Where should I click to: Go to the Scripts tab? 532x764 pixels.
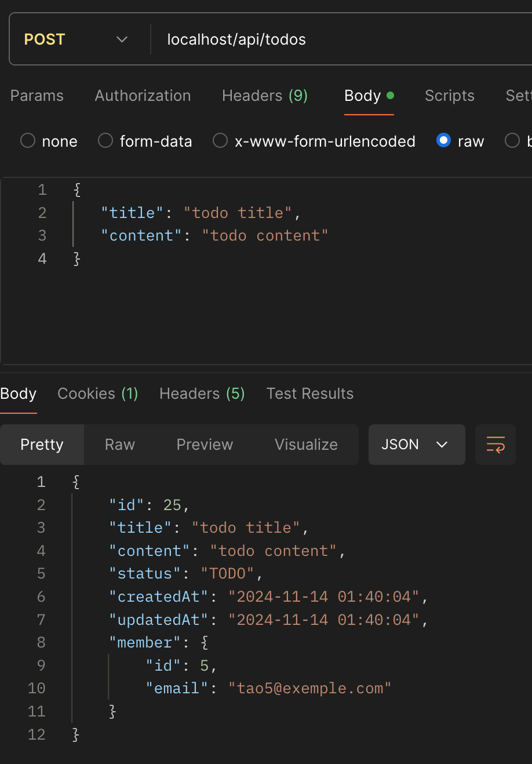pyautogui.click(x=450, y=96)
